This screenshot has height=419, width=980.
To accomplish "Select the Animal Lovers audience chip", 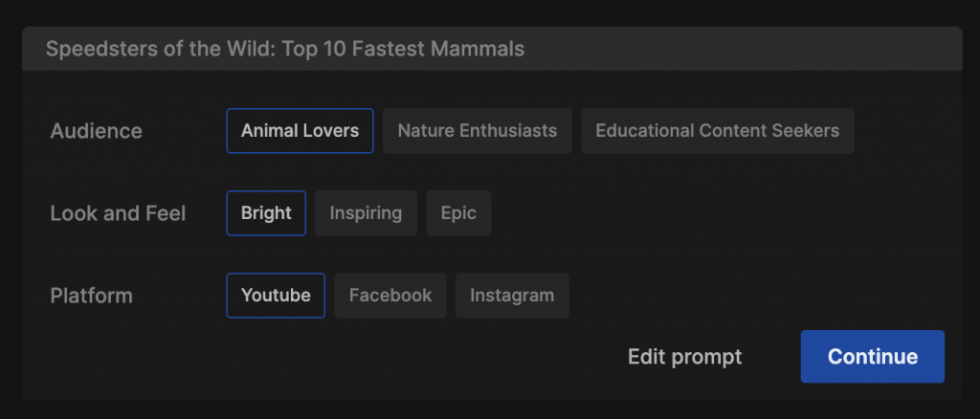I will pos(300,131).
